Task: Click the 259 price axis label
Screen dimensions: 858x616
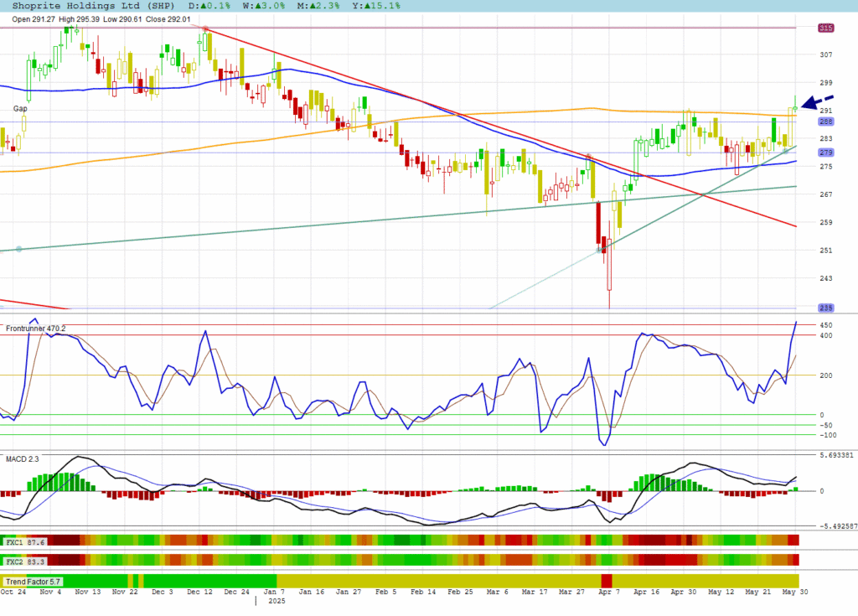Action: 825,222
